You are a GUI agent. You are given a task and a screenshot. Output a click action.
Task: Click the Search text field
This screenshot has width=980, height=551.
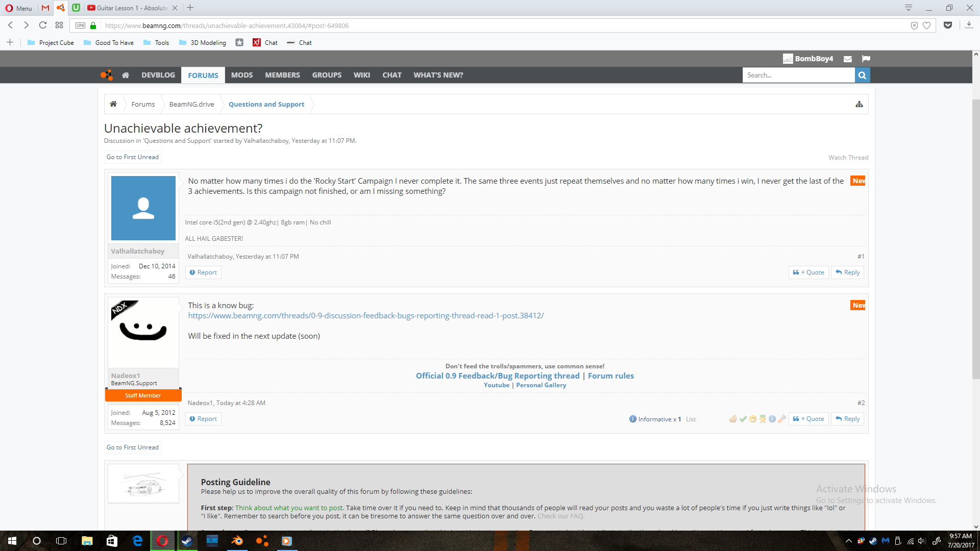click(x=798, y=75)
